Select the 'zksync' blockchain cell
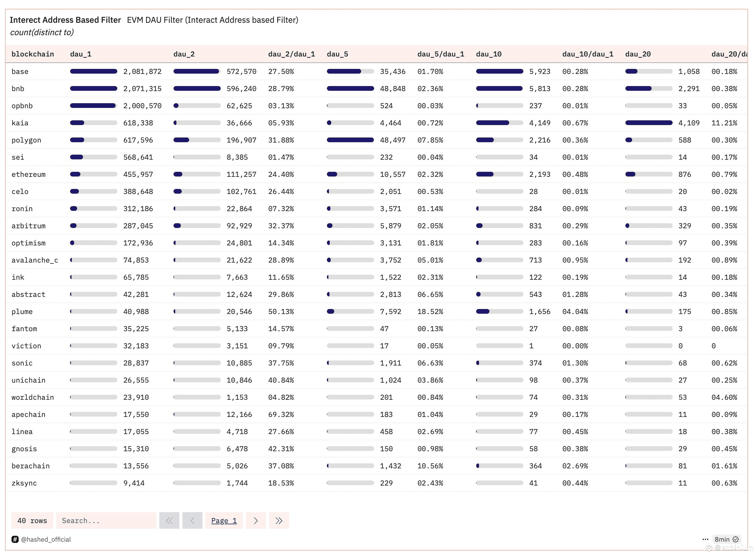This screenshot has height=555, width=756. tap(24, 483)
